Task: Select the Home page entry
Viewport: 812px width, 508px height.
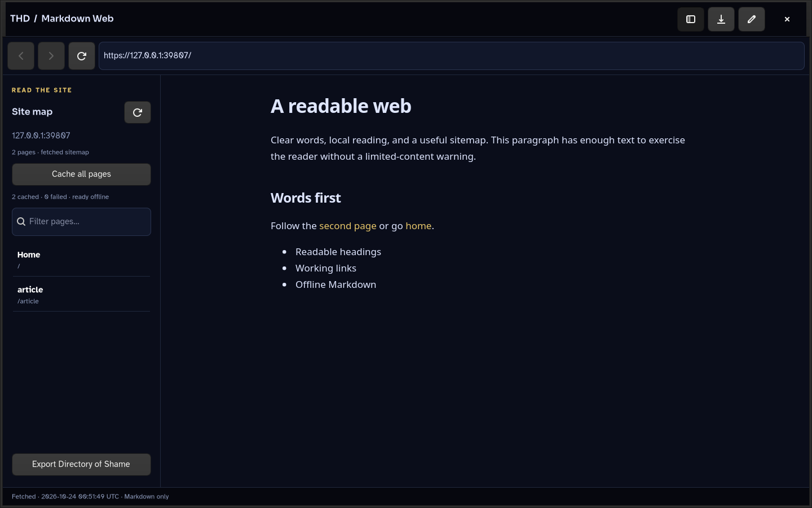Action: (x=81, y=260)
